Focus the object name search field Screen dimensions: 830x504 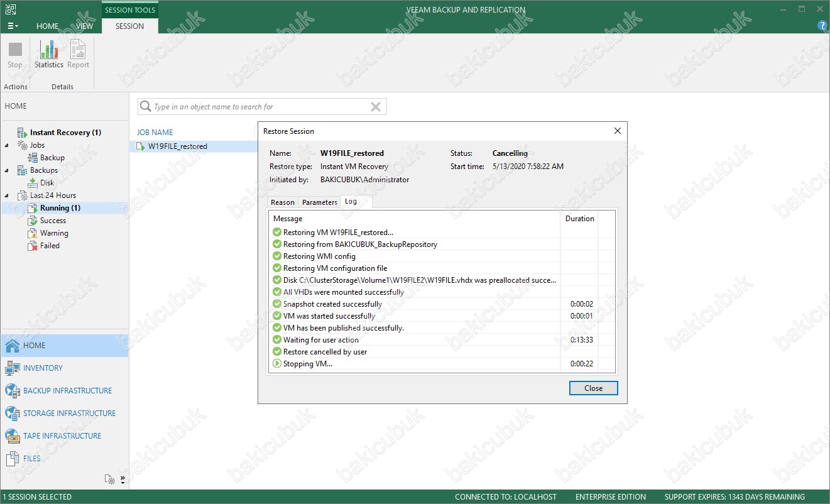(x=262, y=107)
